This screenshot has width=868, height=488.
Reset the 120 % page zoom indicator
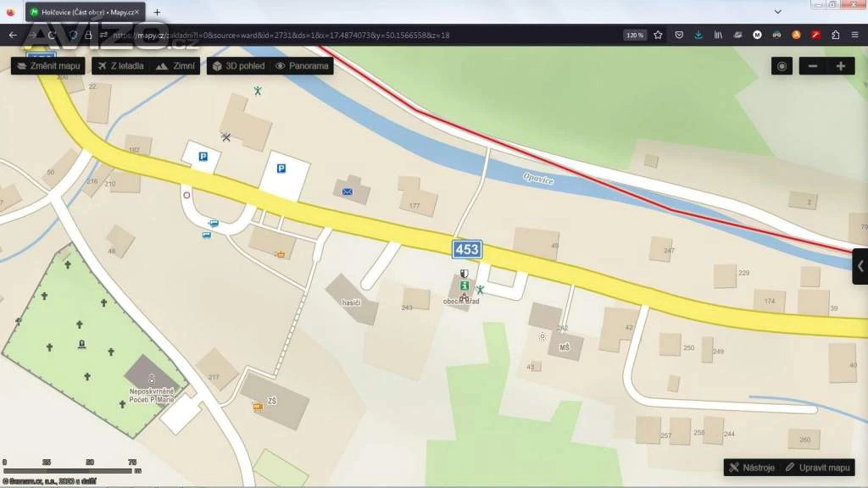635,35
